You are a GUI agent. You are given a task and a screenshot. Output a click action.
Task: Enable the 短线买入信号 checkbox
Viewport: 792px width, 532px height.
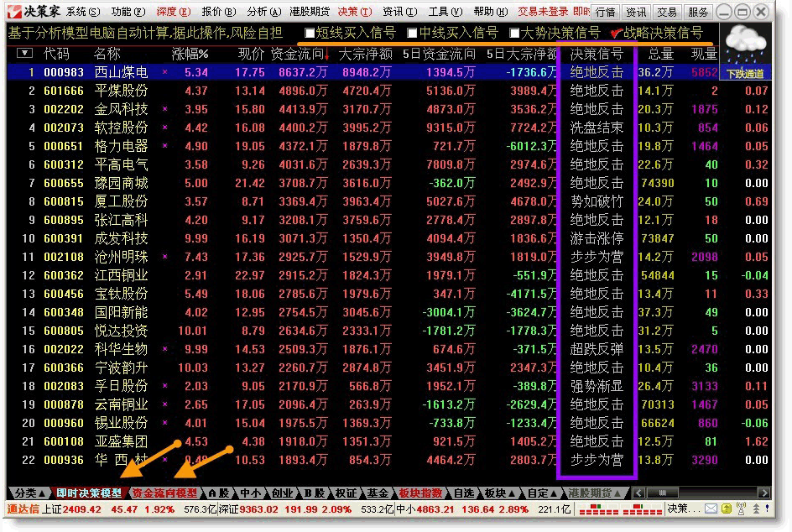point(310,34)
